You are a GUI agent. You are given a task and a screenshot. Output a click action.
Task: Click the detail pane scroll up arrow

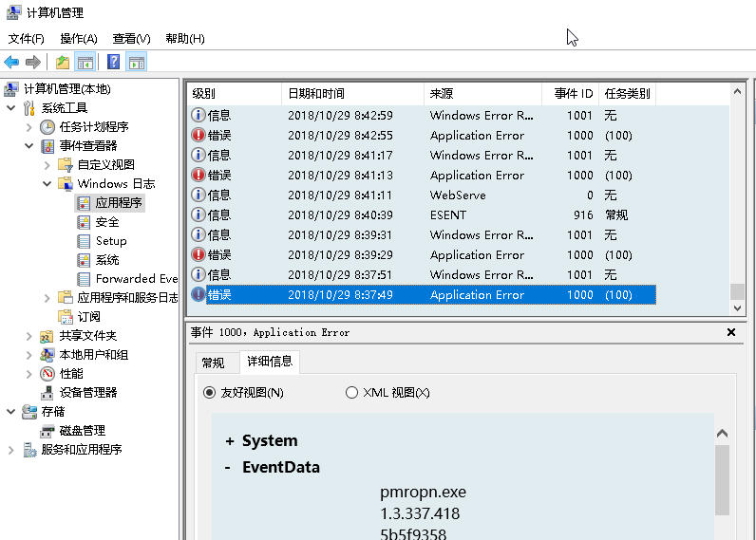click(x=722, y=434)
